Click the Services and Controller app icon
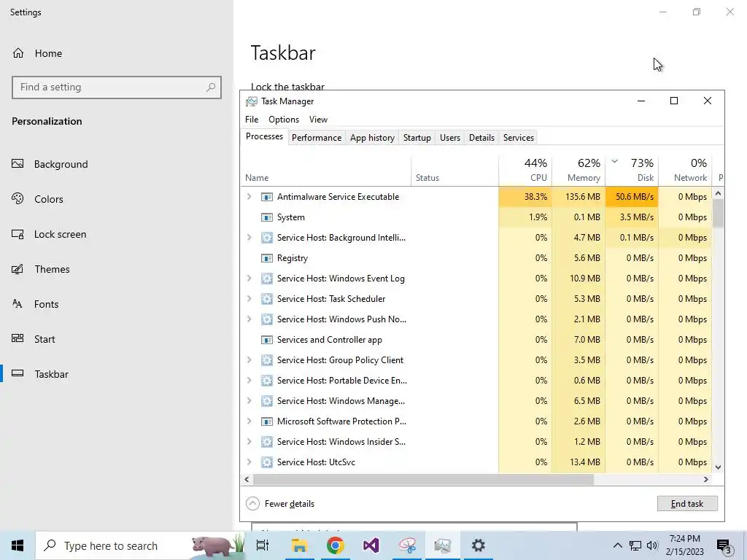Viewport: 747px width, 560px height. click(x=267, y=340)
